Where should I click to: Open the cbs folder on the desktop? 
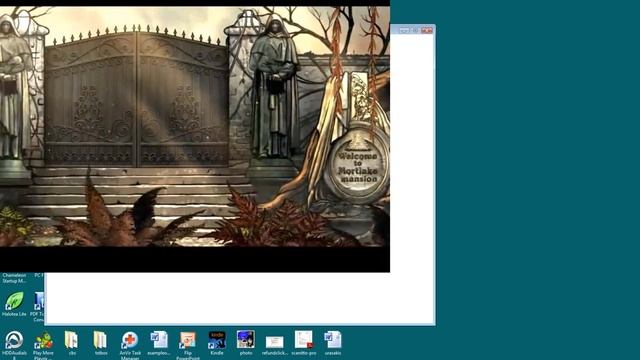[72, 343]
